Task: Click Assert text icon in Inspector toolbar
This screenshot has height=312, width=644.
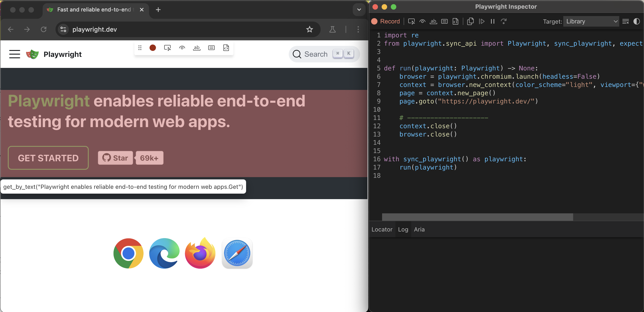Action: (x=433, y=22)
